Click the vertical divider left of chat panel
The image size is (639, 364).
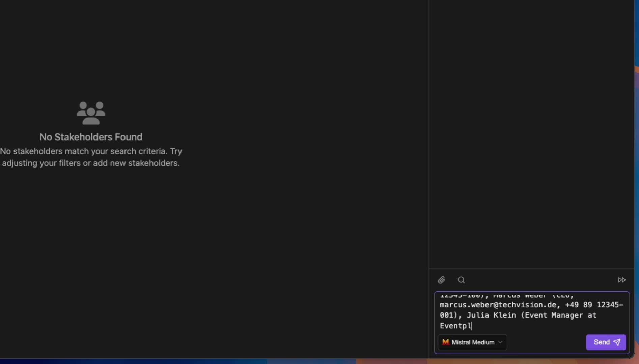[x=429, y=135]
